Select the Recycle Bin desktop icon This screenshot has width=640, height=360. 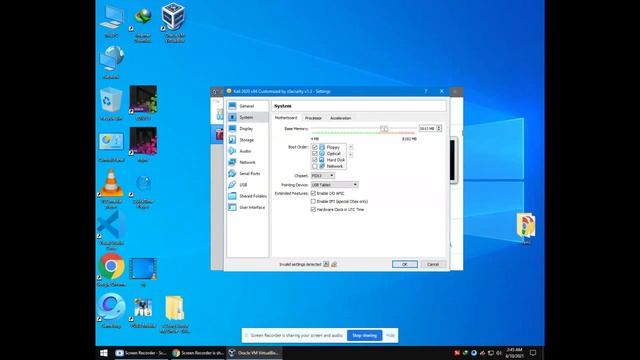111,104
